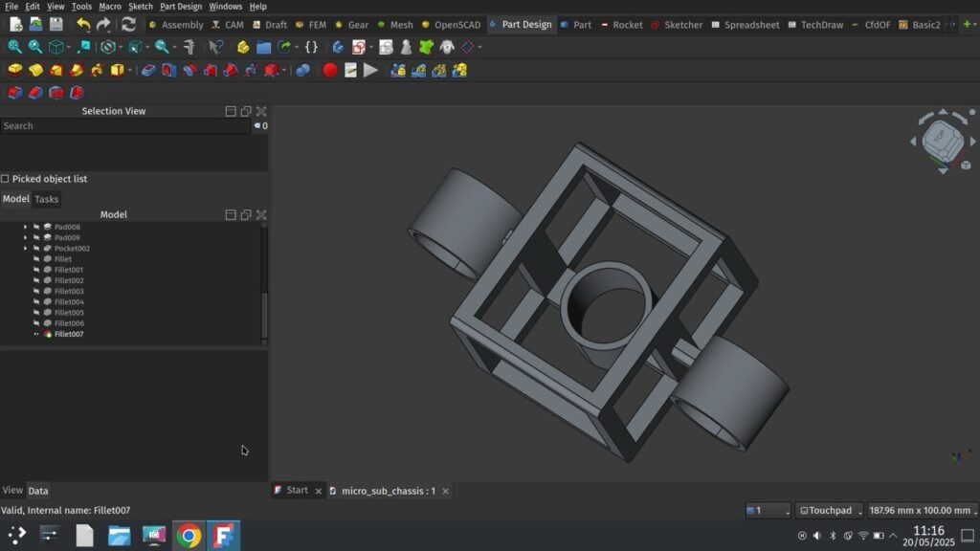Click the Boolean operation spheres icon
Image resolution: width=980 pixels, height=551 pixels.
point(302,70)
